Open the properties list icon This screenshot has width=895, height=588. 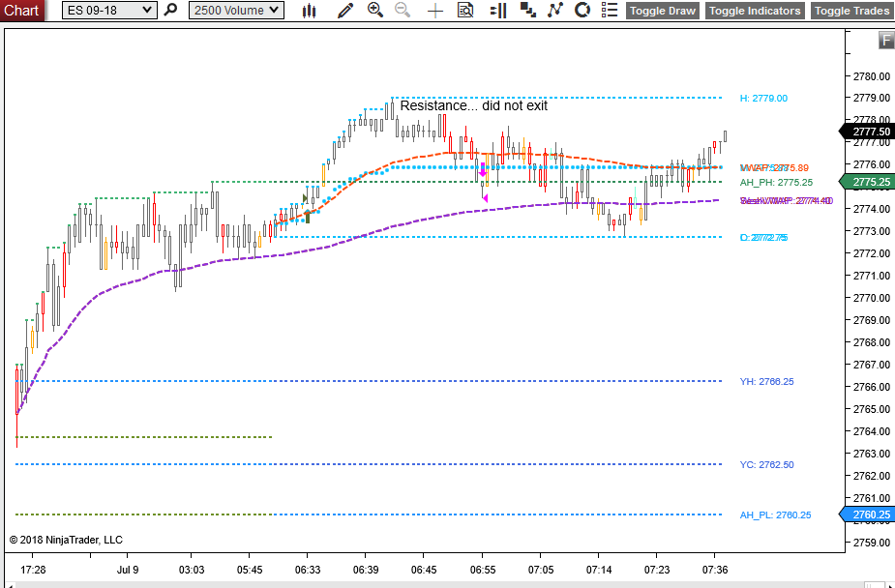(x=610, y=10)
